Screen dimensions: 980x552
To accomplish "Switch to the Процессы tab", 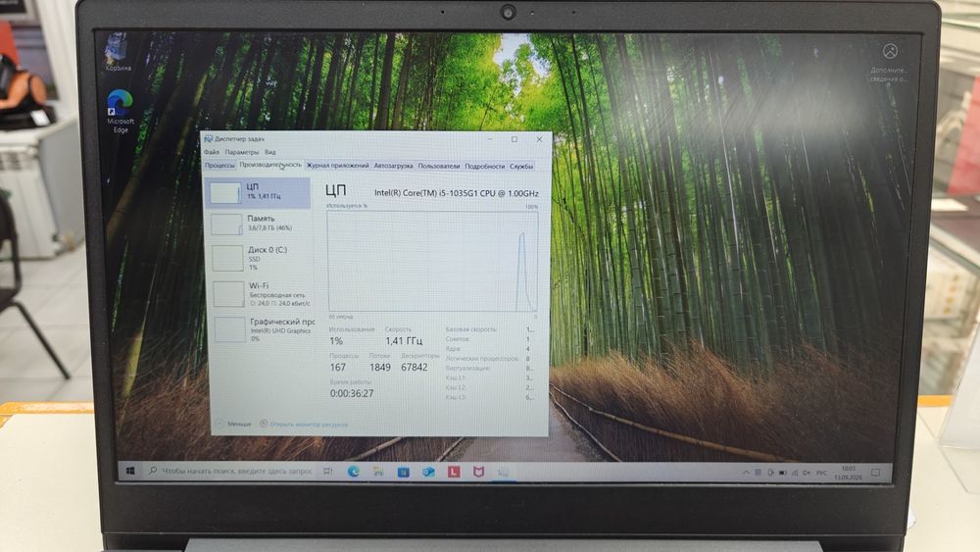I will pyautogui.click(x=220, y=166).
